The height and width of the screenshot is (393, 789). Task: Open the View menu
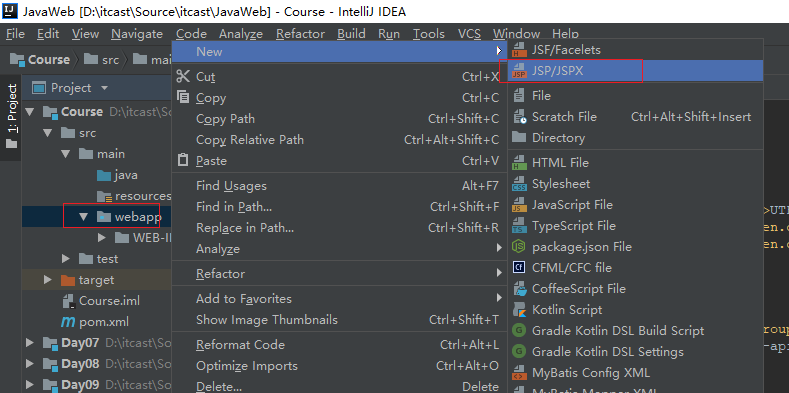tap(85, 34)
